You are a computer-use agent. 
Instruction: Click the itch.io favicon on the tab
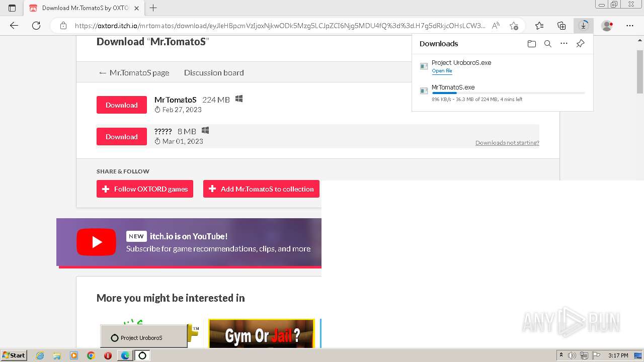pyautogui.click(x=33, y=8)
